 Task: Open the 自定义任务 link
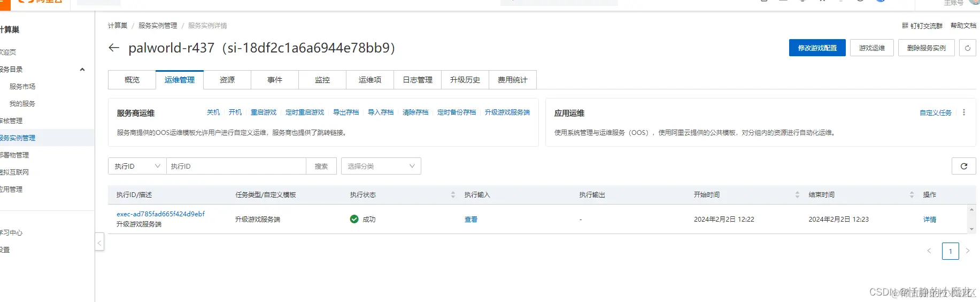(936, 113)
